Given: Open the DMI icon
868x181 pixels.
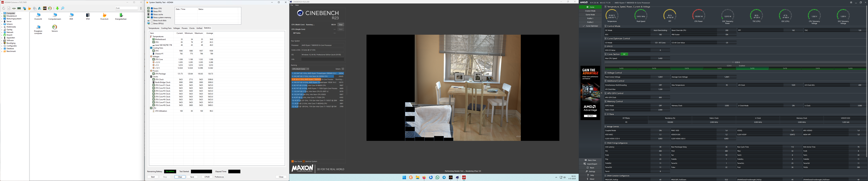Looking at the screenshot, I should coord(71,16).
